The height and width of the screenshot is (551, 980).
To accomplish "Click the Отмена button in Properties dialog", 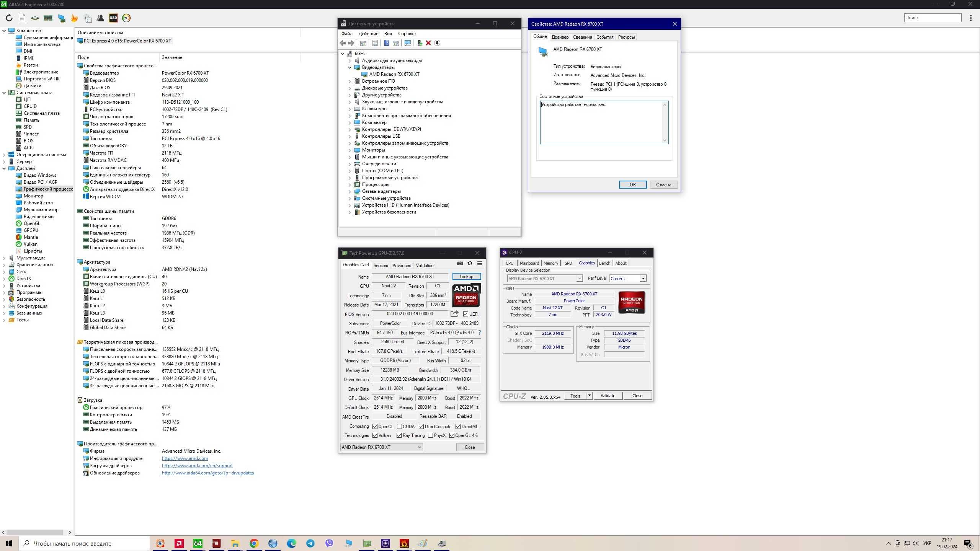I will pyautogui.click(x=663, y=185).
